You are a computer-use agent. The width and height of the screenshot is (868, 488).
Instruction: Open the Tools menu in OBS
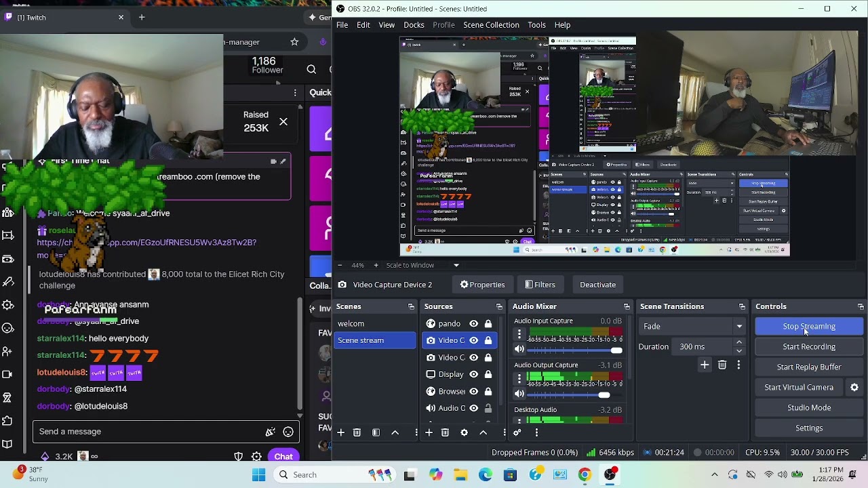tap(536, 25)
